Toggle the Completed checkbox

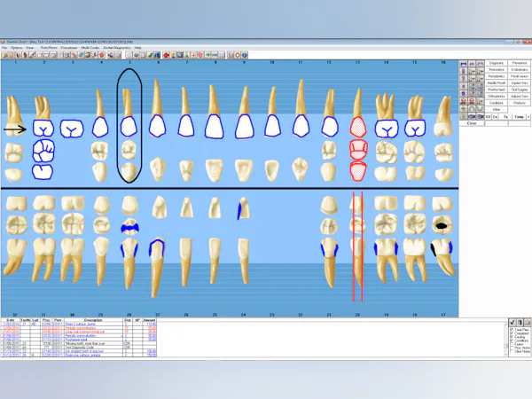(x=512, y=333)
